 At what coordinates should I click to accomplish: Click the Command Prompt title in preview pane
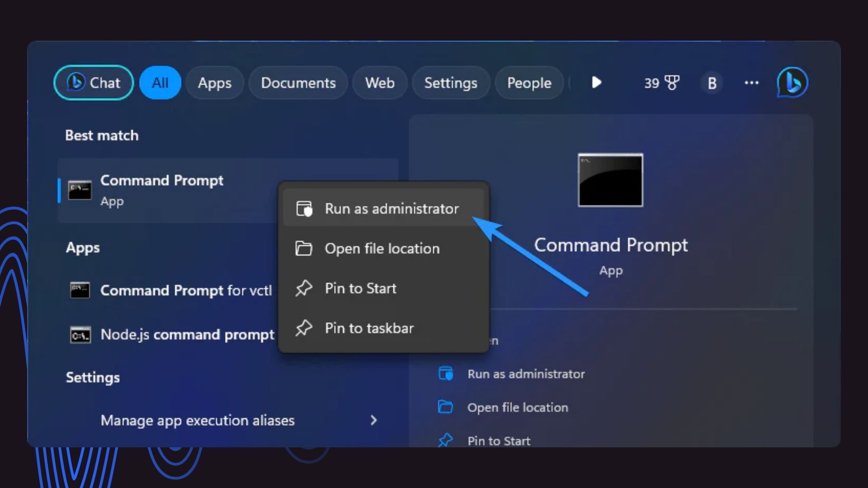[611, 245]
